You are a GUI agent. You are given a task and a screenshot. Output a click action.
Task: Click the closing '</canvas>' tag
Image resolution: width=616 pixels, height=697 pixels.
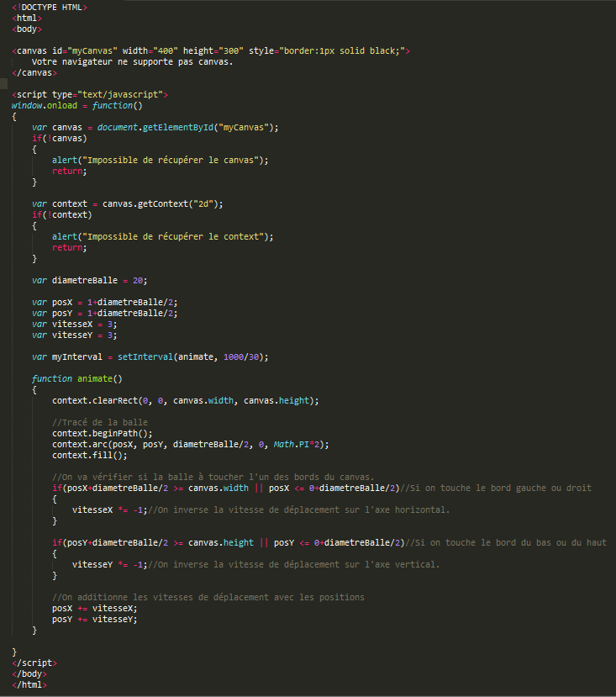34,73
